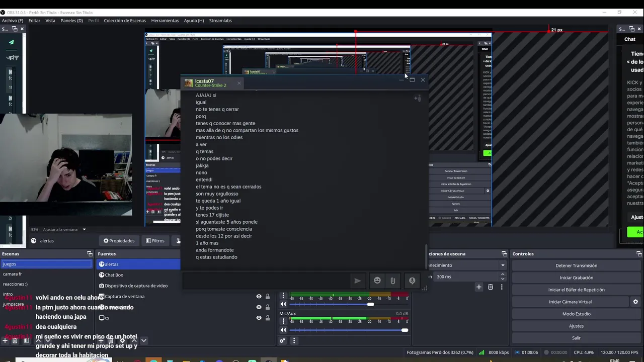
Task: Open transition three-dot properties menu
Action: (x=502, y=287)
